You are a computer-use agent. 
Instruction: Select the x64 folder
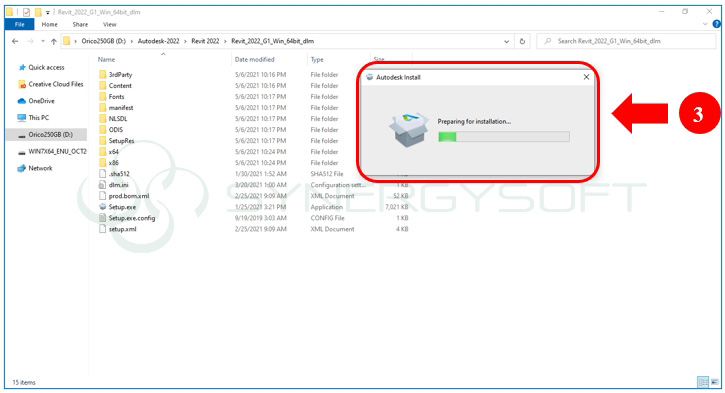[x=109, y=152]
